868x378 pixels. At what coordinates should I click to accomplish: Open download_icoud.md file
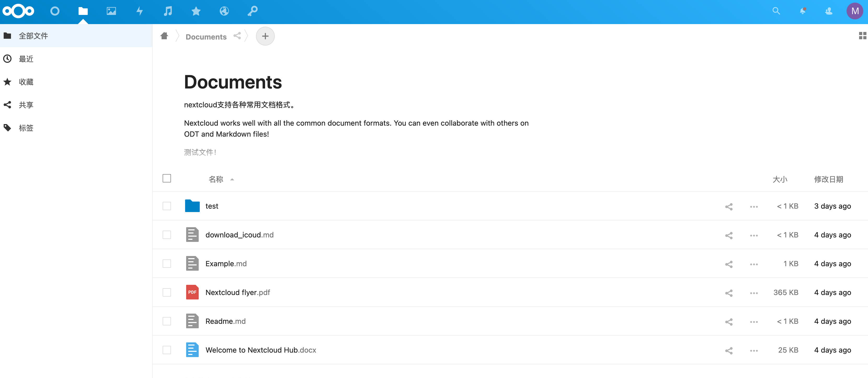point(239,235)
